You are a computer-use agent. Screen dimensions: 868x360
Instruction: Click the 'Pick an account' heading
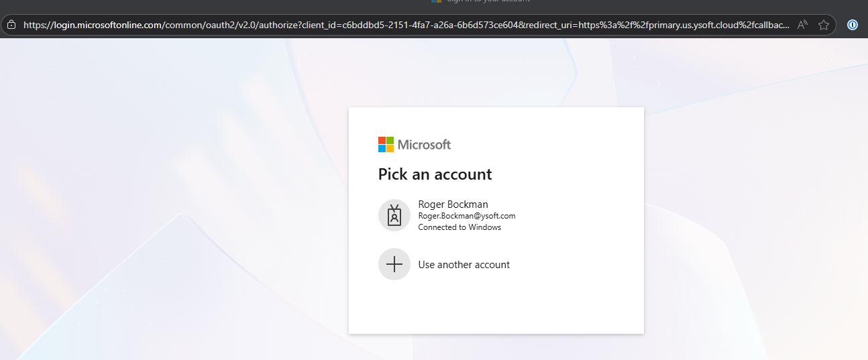(x=435, y=174)
